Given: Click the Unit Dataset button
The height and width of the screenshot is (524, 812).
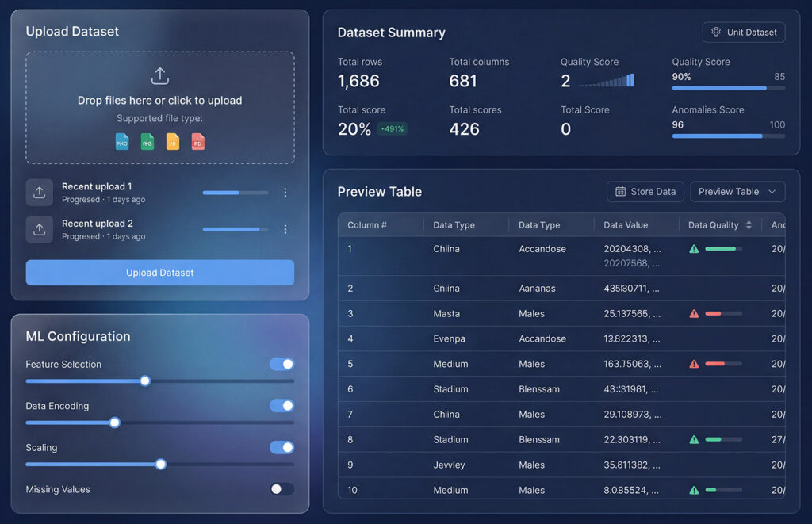Looking at the screenshot, I should pos(744,33).
